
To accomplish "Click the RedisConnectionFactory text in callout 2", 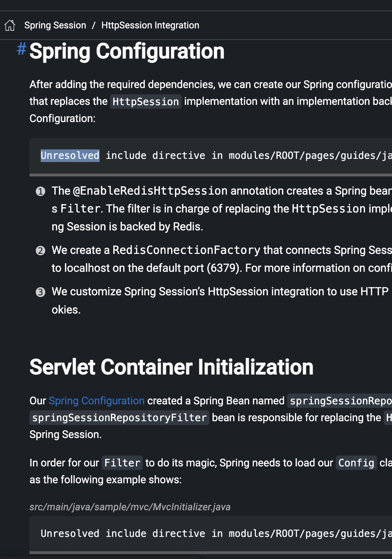I will click(x=186, y=250).
